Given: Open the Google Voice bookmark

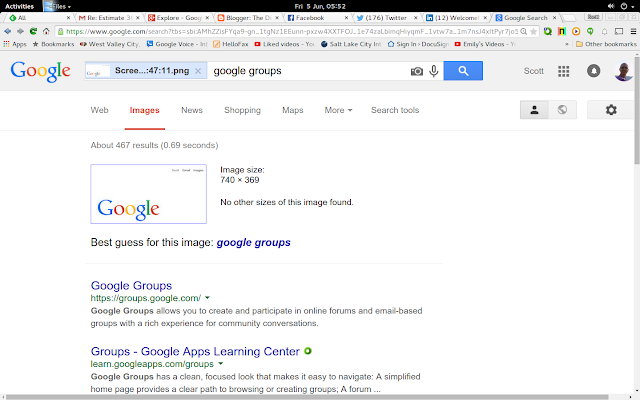Looking at the screenshot, I should [177, 44].
